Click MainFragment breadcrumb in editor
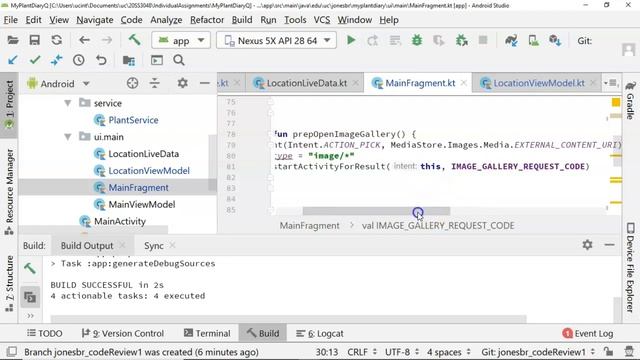Image resolution: width=640 pixels, height=360 pixels. click(x=309, y=226)
